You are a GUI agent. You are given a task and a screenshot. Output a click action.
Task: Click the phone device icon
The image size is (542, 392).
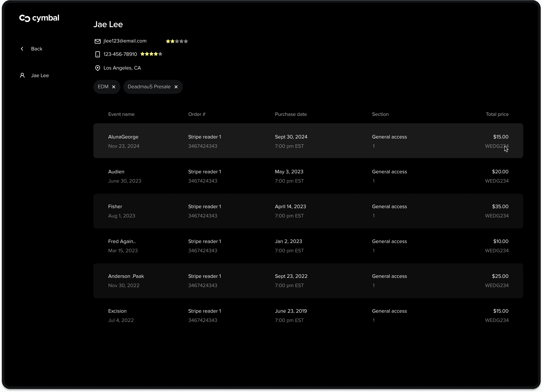(97, 55)
